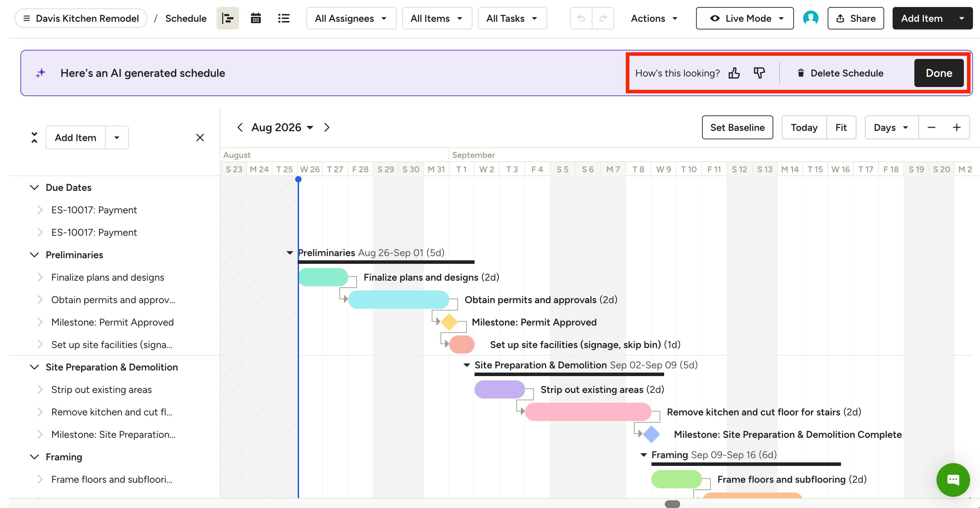Viewport: 980px width, 508px height.
Task: Expand Finalize plans and designs row
Action: 40,277
